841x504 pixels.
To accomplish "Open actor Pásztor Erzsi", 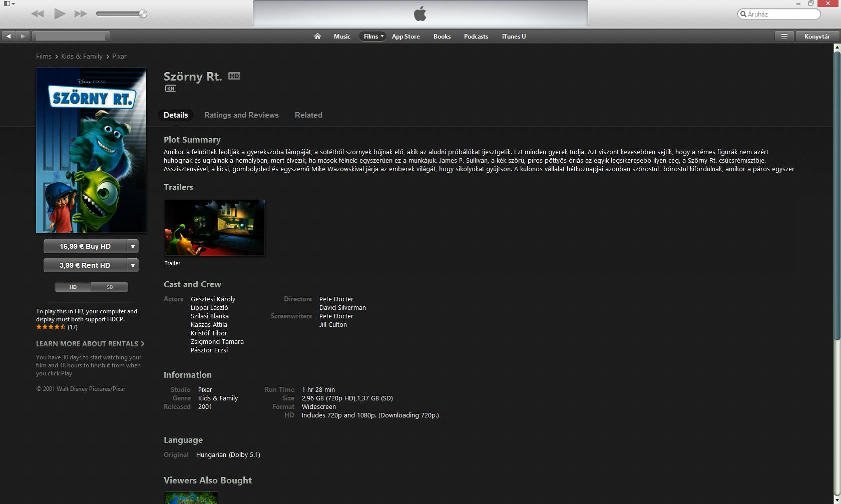I will click(209, 350).
